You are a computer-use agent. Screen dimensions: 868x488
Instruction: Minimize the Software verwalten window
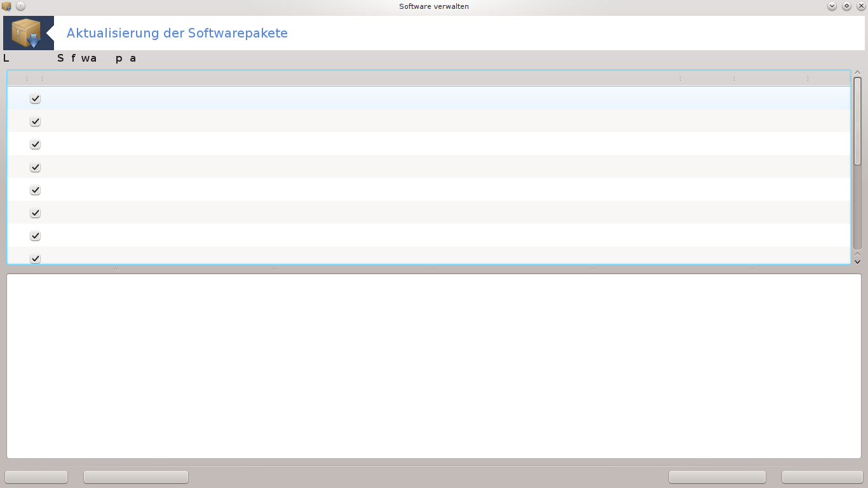(832, 6)
